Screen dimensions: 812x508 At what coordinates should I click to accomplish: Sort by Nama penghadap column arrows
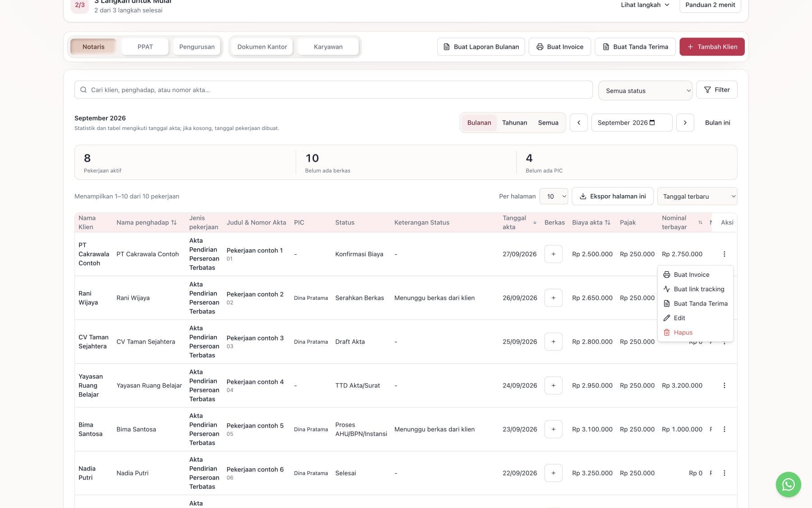click(174, 223)
